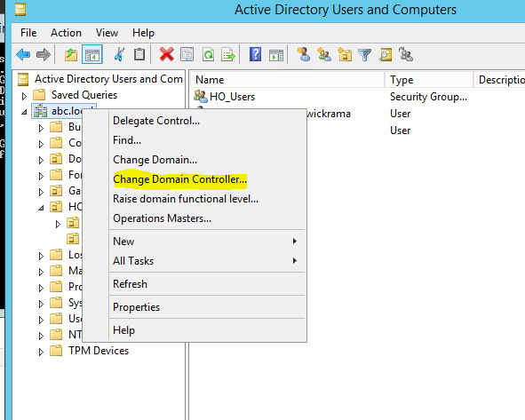Expand the Saved Queries node
The height and width of the screenshot is (420, 525).
coord(24,97)
